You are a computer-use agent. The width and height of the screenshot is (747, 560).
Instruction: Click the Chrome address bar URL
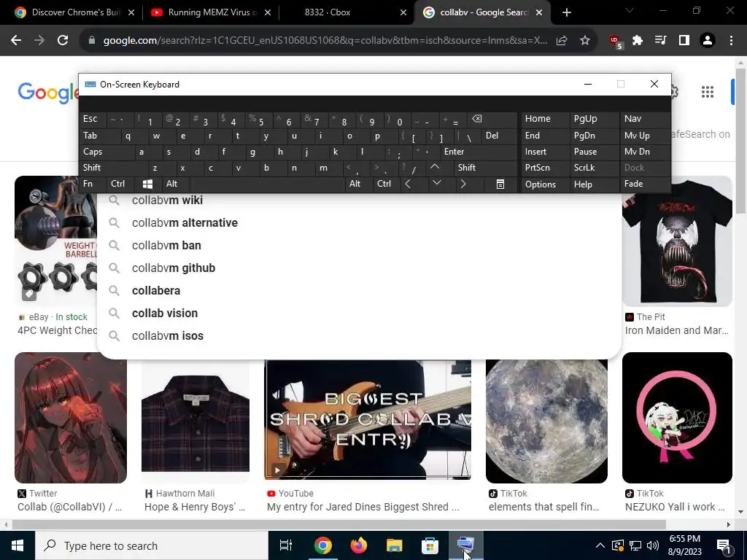pyautogui.click(x=325, y=41)
